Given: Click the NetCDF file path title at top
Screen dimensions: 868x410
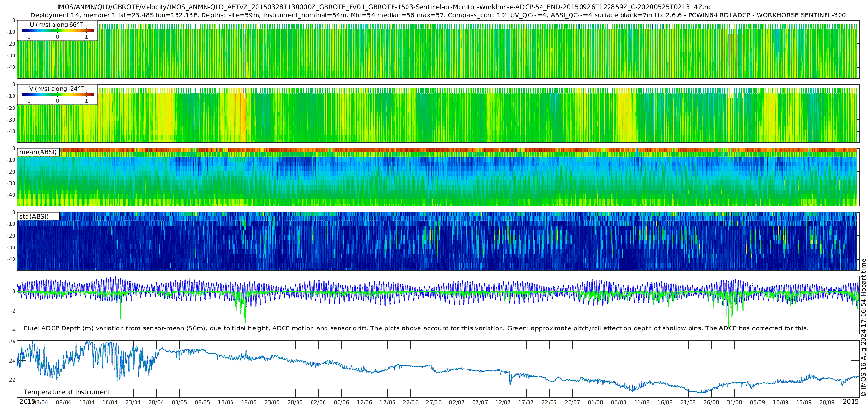Looking at the screenshot, I should [384, 7].
